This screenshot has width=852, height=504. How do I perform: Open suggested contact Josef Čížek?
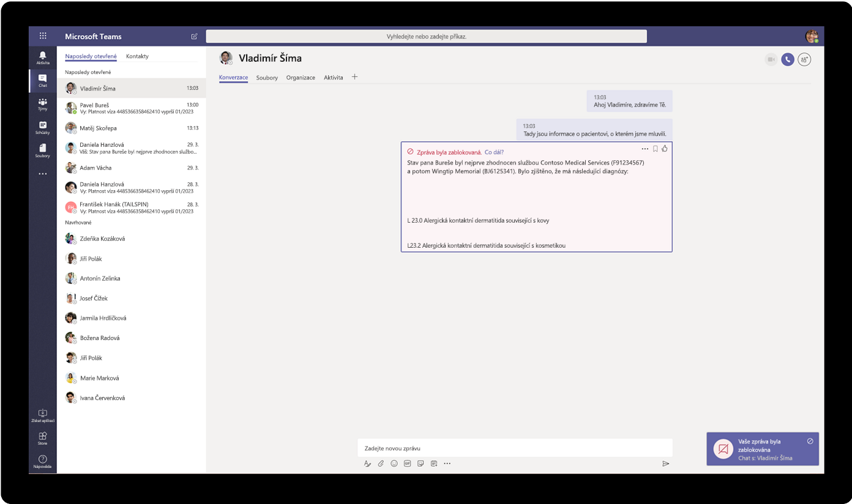[x=132, y=298]
